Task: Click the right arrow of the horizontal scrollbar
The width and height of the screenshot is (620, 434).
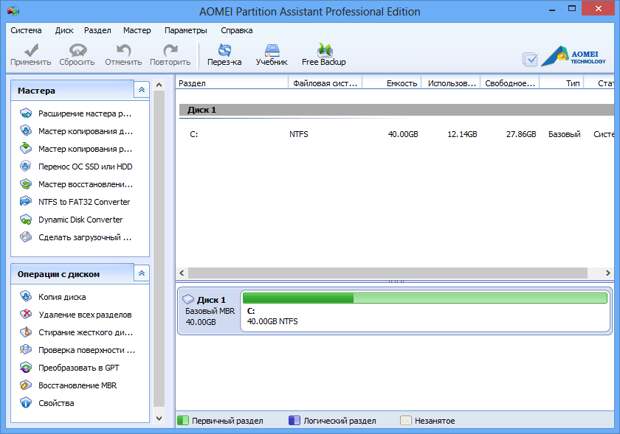Action: (608, 273)
